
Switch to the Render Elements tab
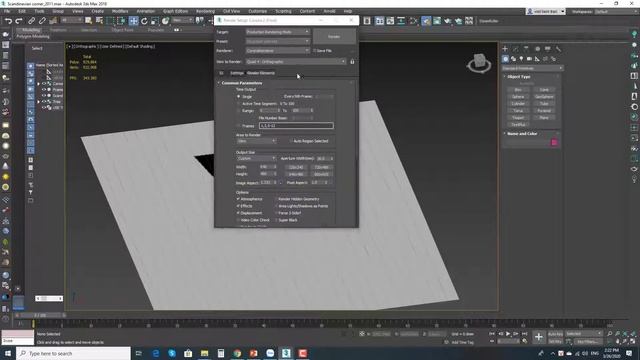coord(260,73)
